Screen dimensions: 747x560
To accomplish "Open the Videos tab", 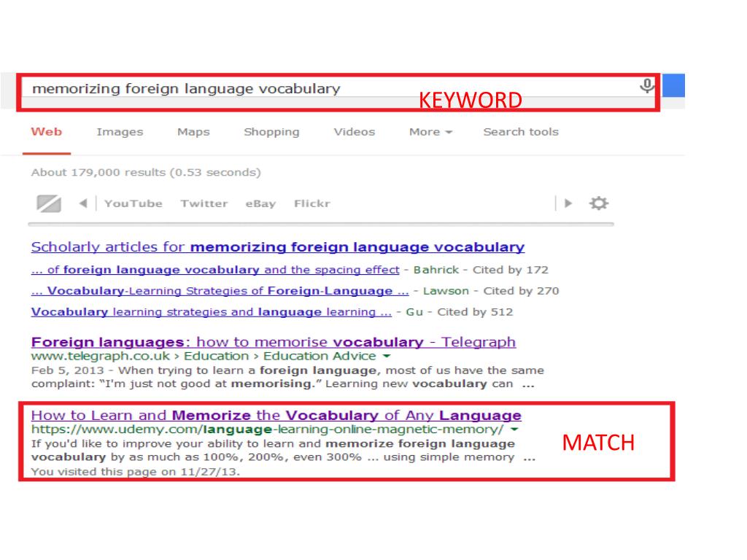I will click(355, 132).
